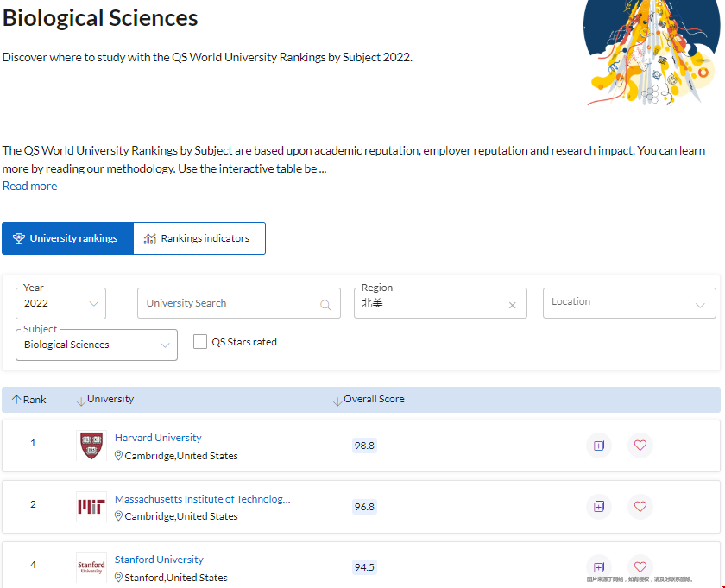Click the compare icon for Harvard University
The image size is (725, 588).
click(x=599, y=446)
